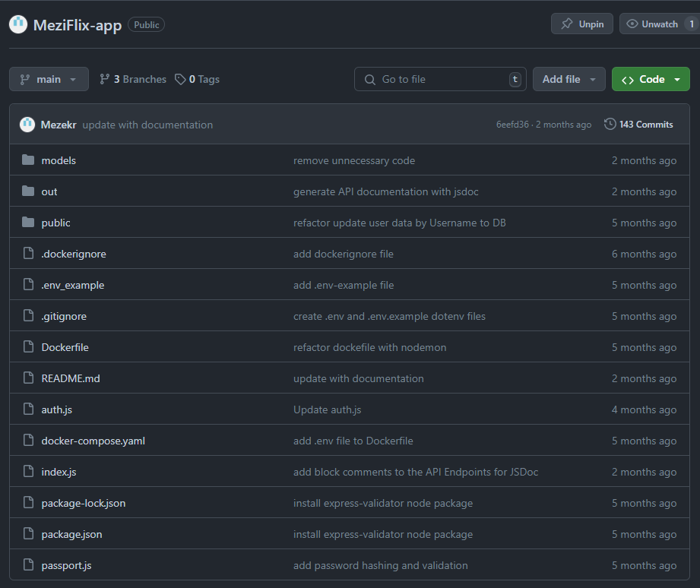Open the main branch selector dropdown

coord(49,79)
